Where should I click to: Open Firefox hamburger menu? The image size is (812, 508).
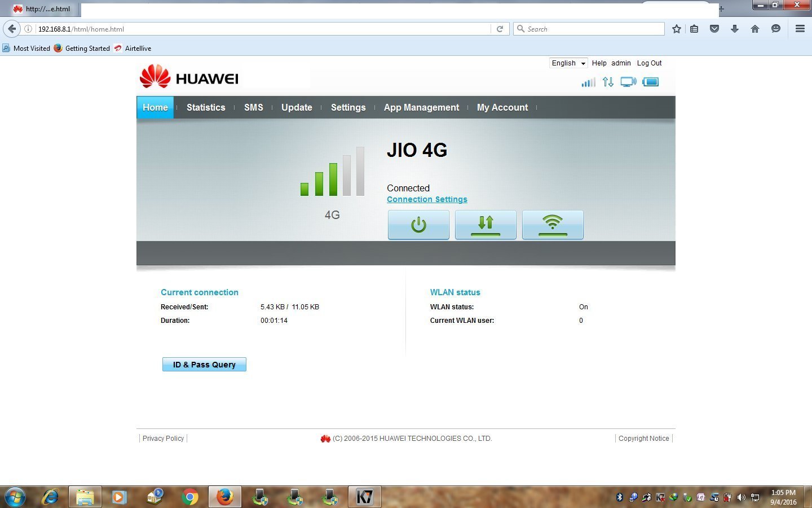tap(800, 29)
